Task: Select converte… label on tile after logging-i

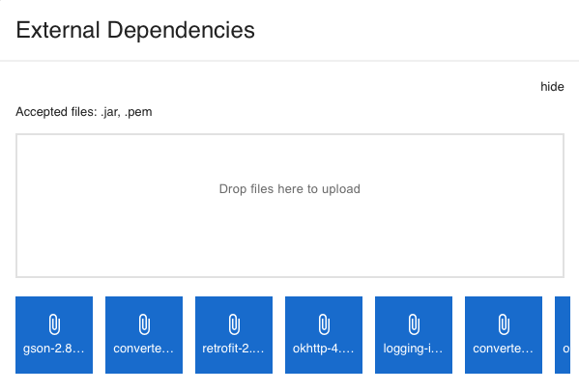Action: (x=504, y=349)
